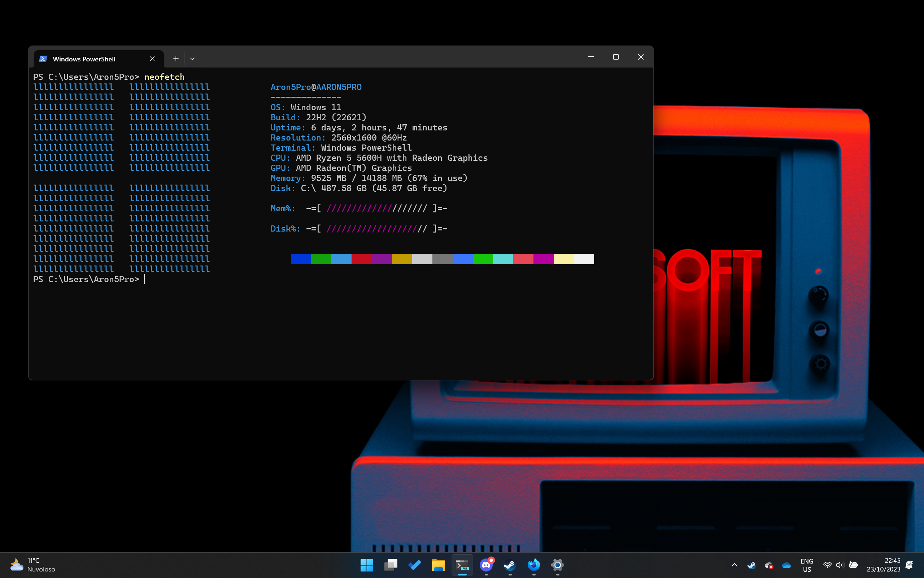
Task: Open Settings gear from the taskbar
Action: click(557, 565)
